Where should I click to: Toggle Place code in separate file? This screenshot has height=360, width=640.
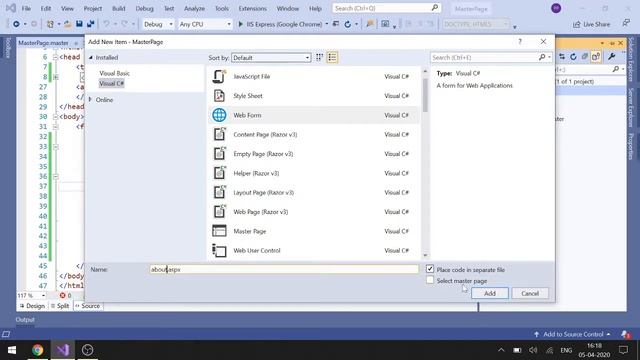[430, 269]
